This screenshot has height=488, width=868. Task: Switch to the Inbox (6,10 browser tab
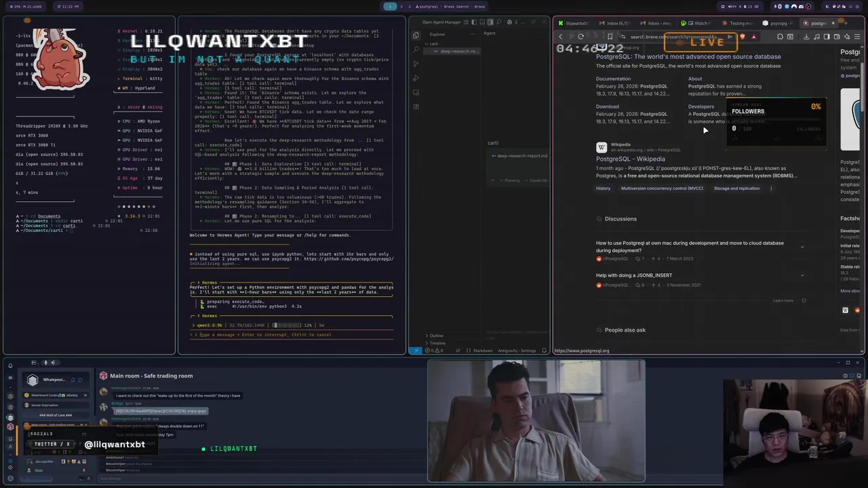[615, 23]
